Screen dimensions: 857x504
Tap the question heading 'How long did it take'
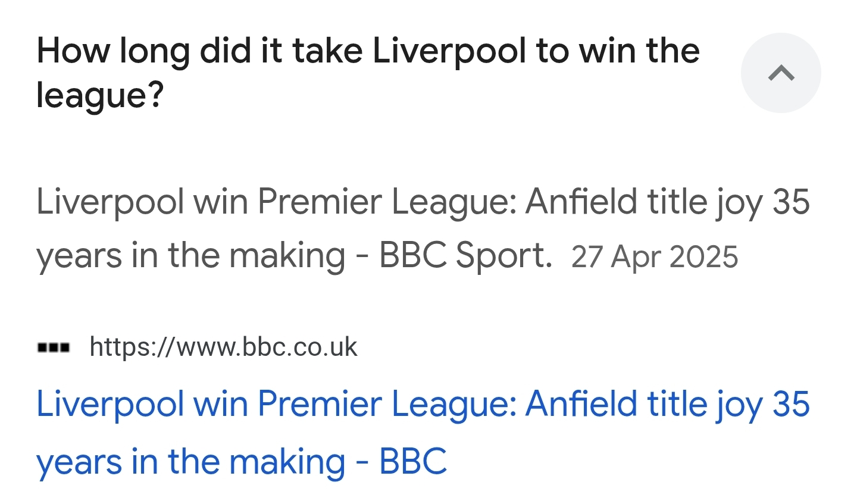point(199,51)
